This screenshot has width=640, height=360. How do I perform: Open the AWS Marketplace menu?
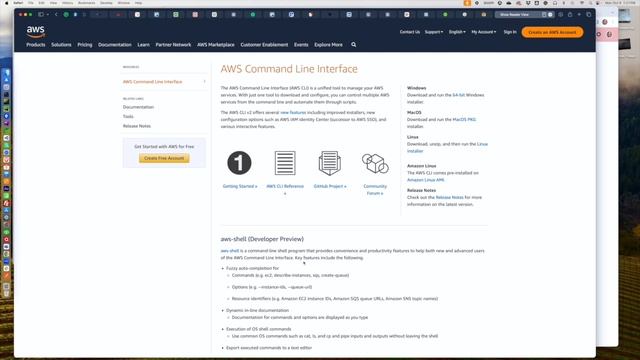(216, 45)
